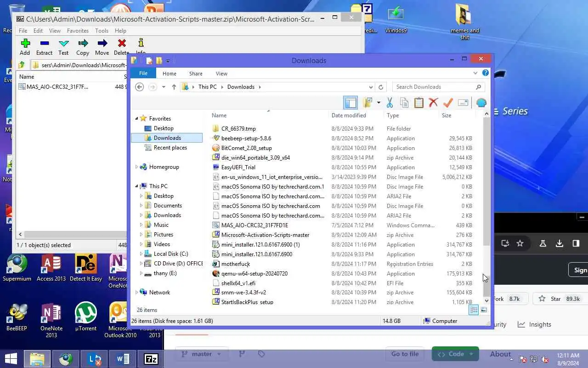Click the Copy icon in 7-Zip toolbar
Viewport: 588px width, 368px height.
[83, 44]
